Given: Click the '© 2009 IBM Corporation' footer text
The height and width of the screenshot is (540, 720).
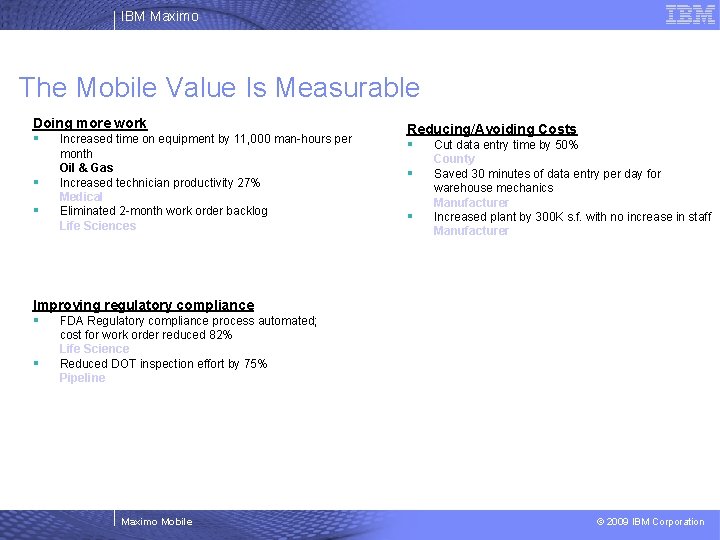Looking at the screenshot, I should tap(650, 522).
